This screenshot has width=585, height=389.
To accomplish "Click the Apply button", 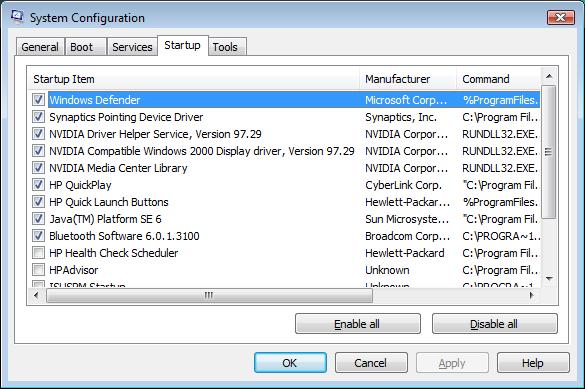I will coord(452,363).
